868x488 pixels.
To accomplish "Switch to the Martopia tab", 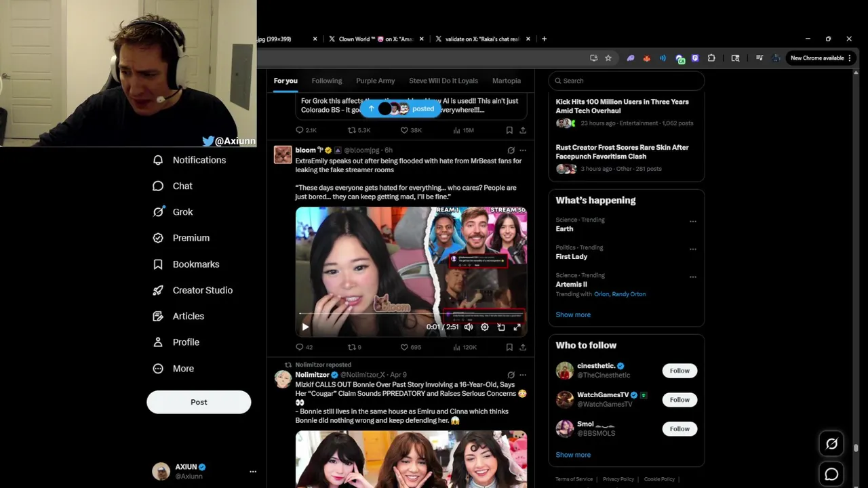I will pyautogui.click(x=507, y=81).
